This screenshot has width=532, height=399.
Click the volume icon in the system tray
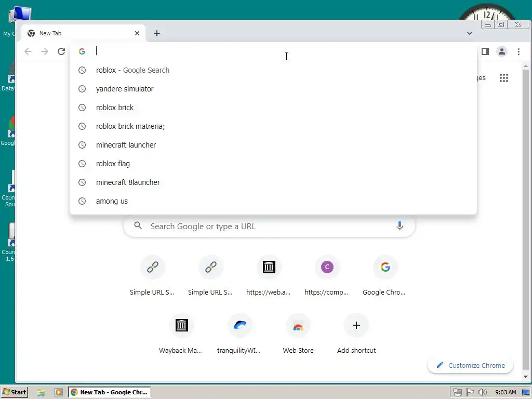click(x=482, y=393)
